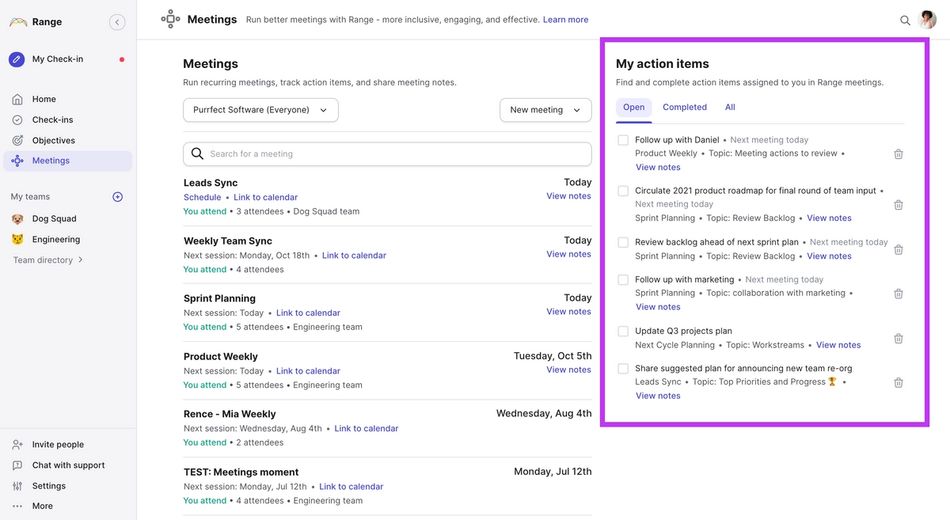
Task: Open the Weekly Team Sync meeting title
Action: tap(228, 241)
